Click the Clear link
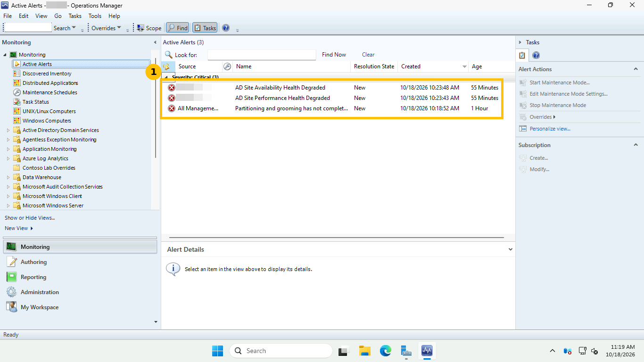This screenshot has height=362, width=644. click(368, 55)
